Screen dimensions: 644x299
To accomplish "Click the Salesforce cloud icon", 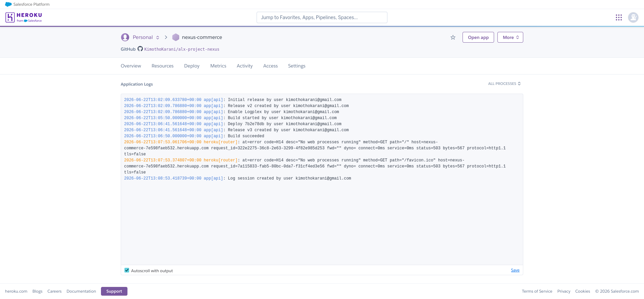I will point(8,4).
